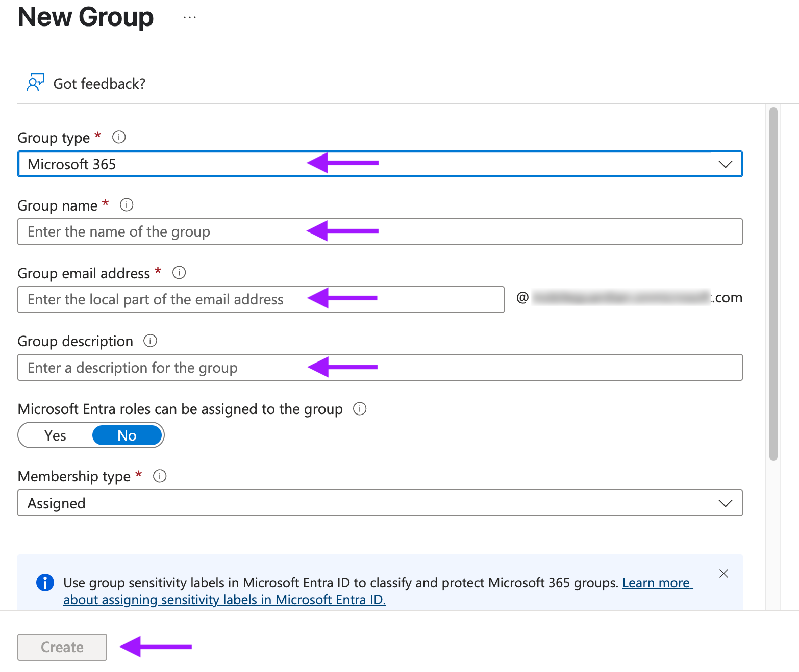The image size is (799, 672).
Task: Click the vertical scrollbar of the form
Action: 773,284
